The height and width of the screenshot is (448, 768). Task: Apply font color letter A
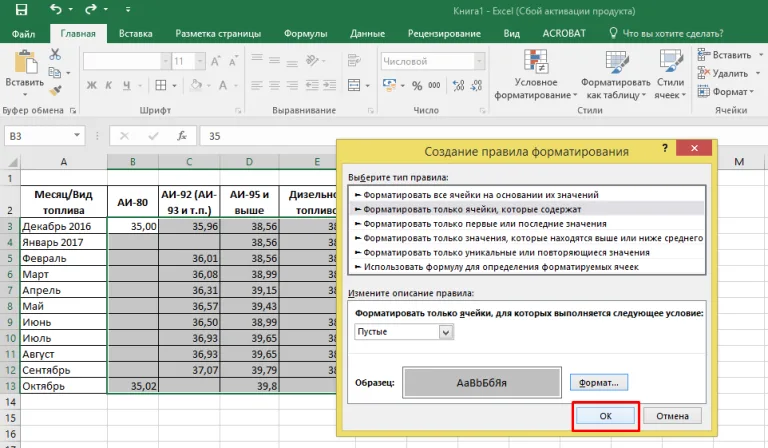tap(223, 85)
